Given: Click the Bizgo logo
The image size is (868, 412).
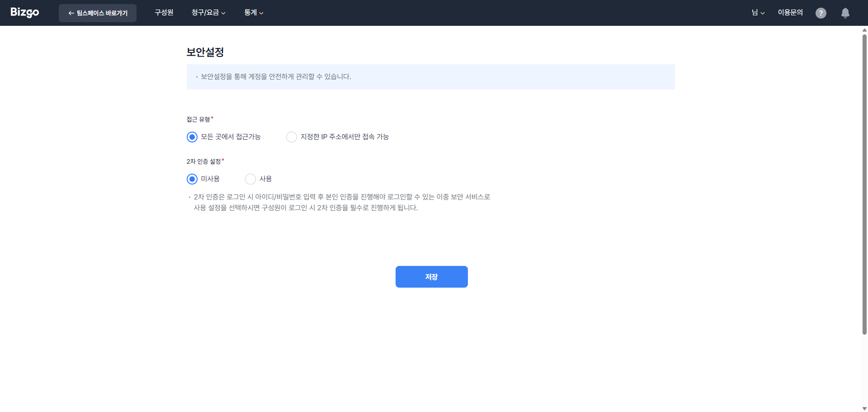Looking at the screenshot, I should pyautogui.click(x=24, y=13).
